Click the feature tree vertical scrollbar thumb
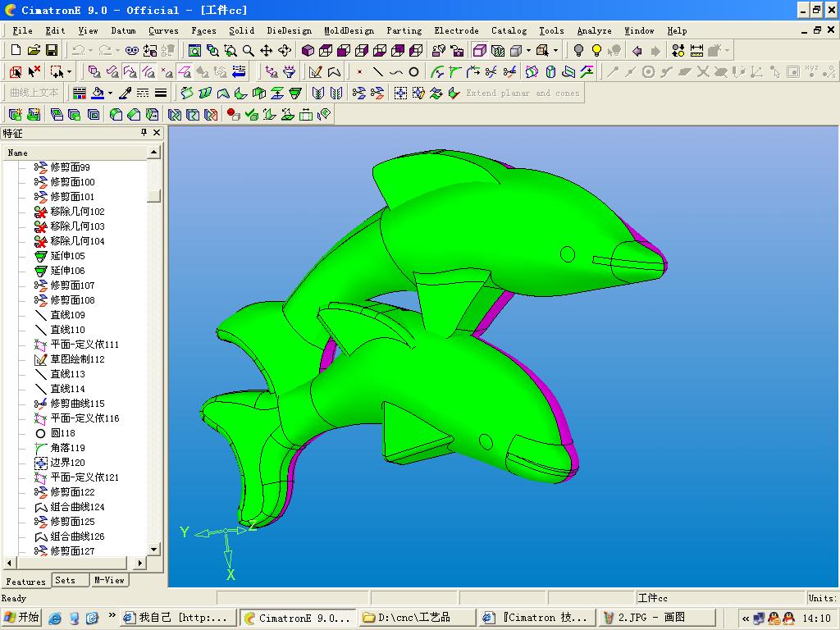This screenshot has width=840, height=630. coord(153,195)
